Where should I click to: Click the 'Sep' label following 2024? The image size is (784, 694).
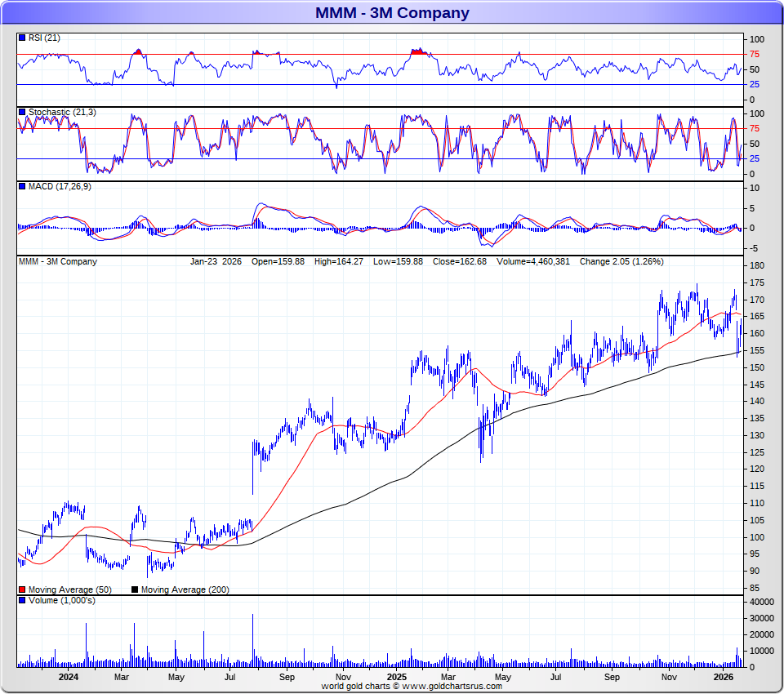pyautogui.click(x=287, y=677)
